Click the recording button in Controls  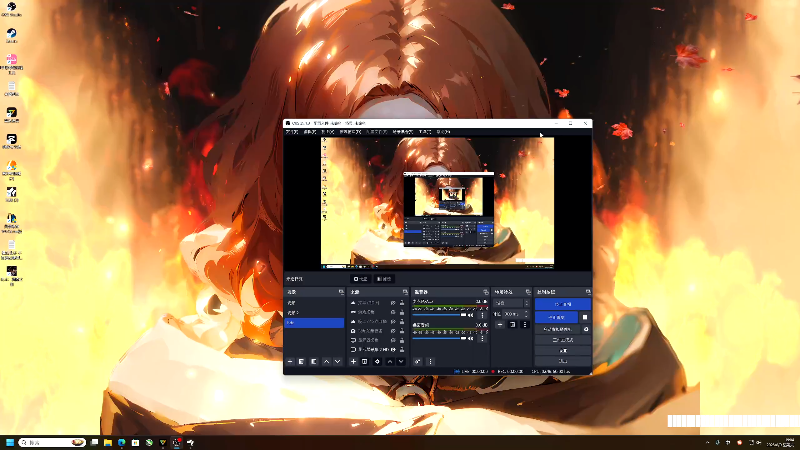pyautogui.click(x=556, y=317)
